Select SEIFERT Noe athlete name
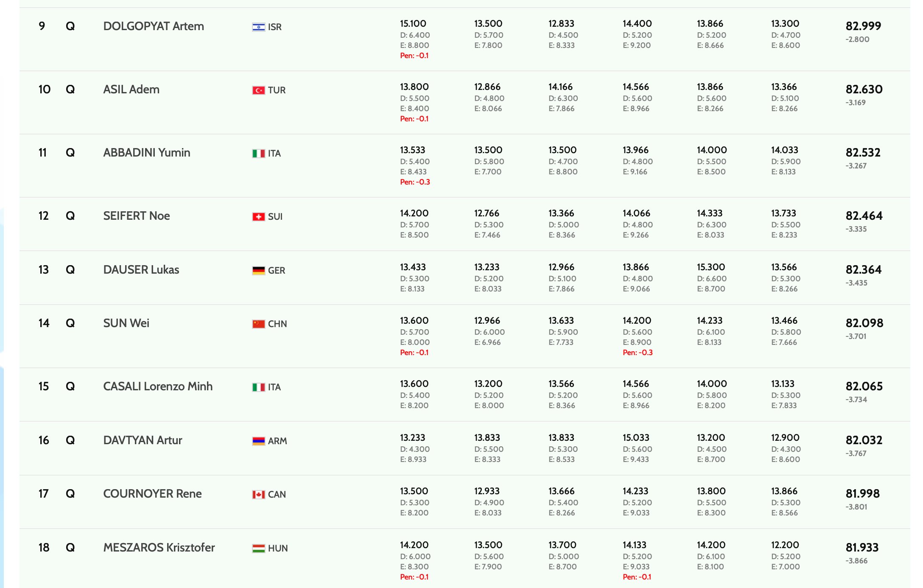Screen dimensions: 923x588 [136, 216]
